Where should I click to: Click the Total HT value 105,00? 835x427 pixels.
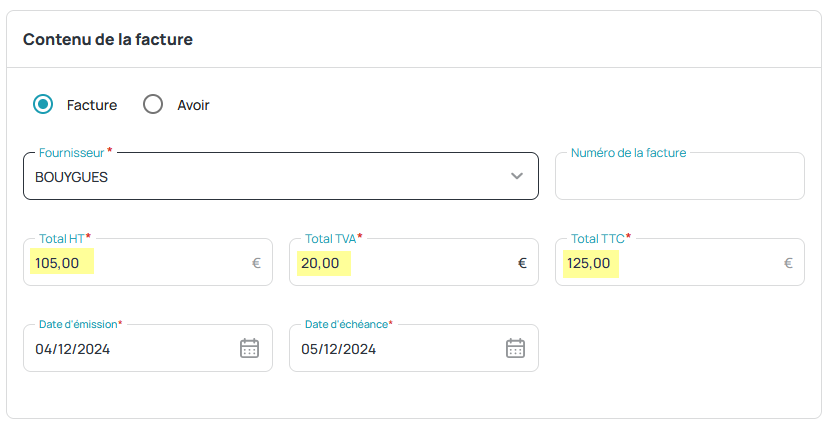pos(57,263)
